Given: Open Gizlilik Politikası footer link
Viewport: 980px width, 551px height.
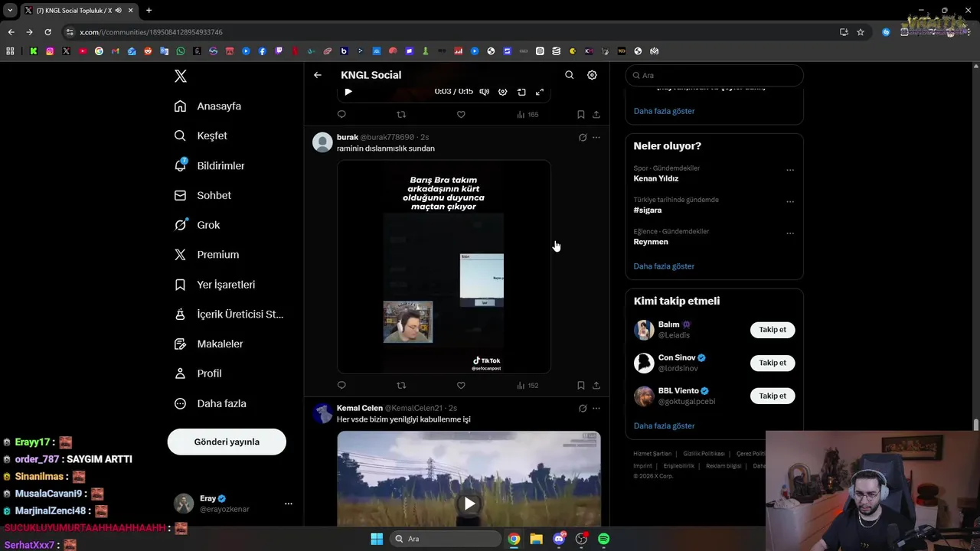Looking at the screenshot, I should (x=704, y=454).
